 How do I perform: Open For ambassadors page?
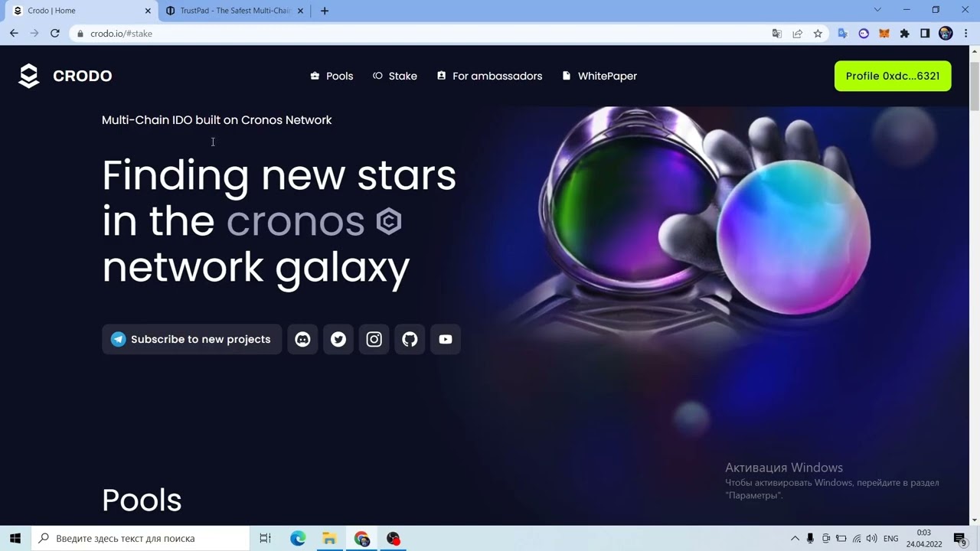489,76
